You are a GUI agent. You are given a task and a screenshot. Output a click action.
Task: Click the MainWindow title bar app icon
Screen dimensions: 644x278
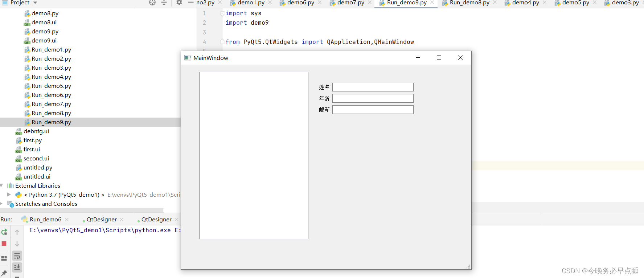[188, 58]
